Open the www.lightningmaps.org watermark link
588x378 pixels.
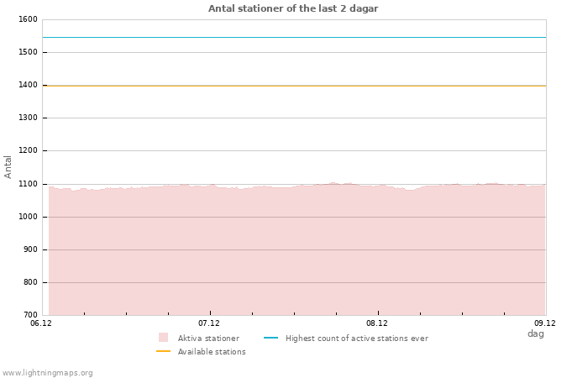coord(48,373)
